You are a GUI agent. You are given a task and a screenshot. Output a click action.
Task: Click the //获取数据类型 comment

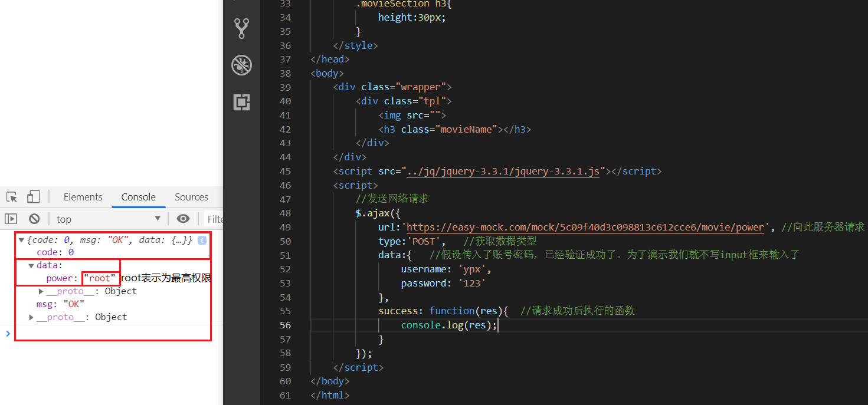point(500,241)
